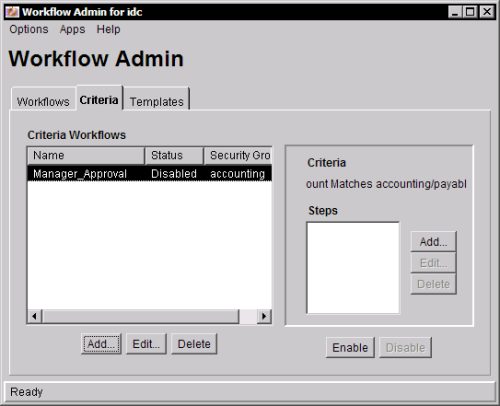Click the accounting security group cell

click(237, 174)
